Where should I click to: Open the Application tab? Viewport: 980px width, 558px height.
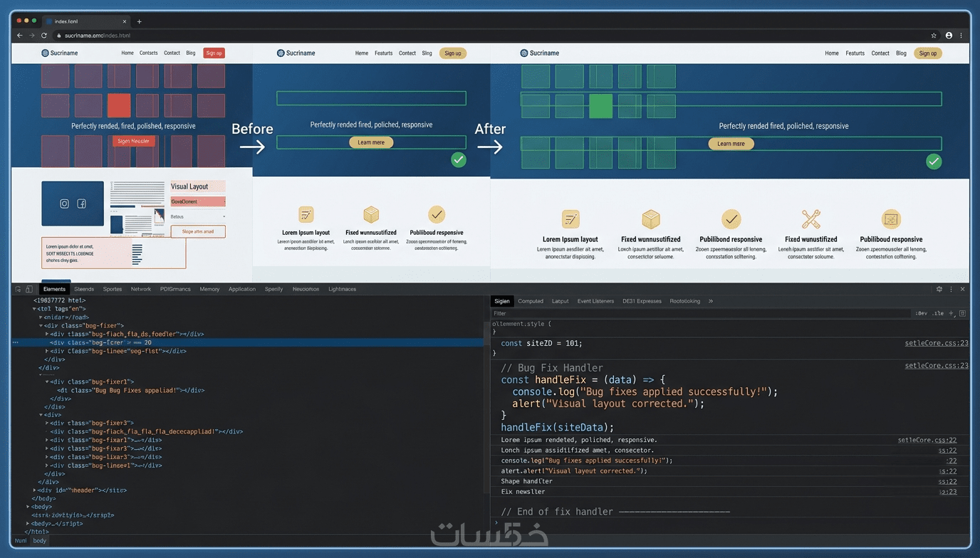pos(242,289)
